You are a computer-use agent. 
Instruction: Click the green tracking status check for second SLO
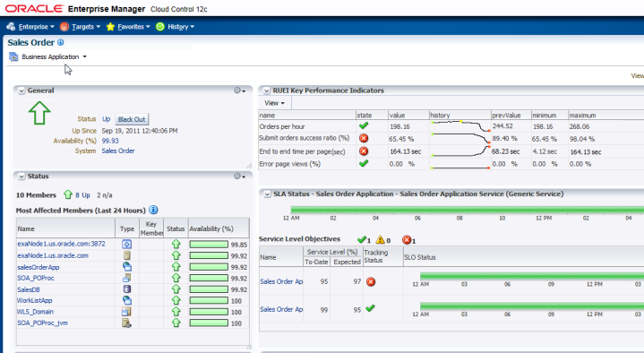(x=370, y=308)
